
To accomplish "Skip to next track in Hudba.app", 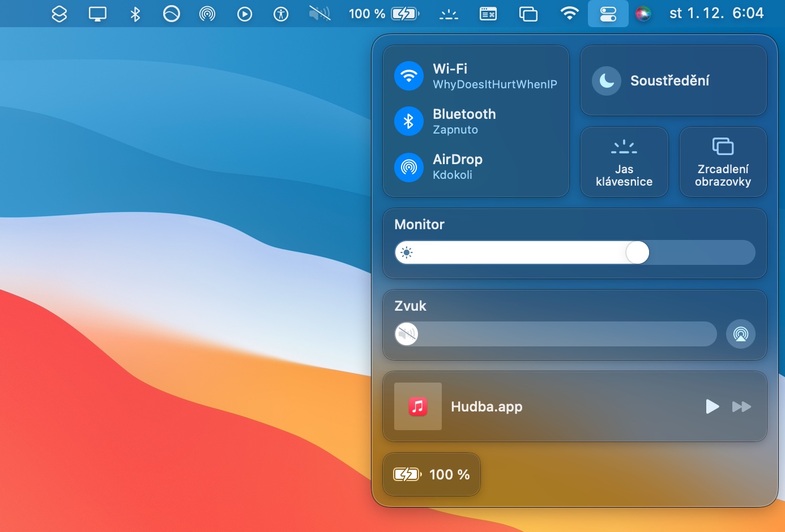I will click(x=741, y=406).
